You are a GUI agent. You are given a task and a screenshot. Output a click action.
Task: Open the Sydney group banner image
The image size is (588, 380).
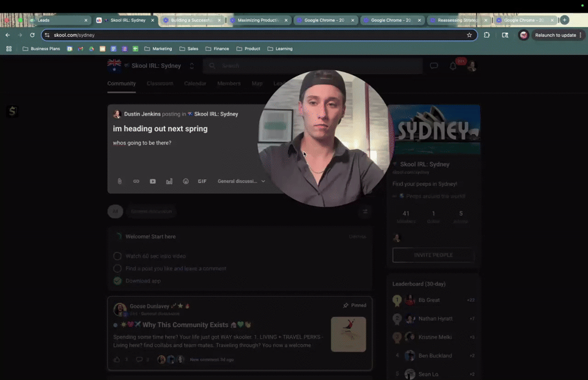pyautogui.click(x=434, y=129)
